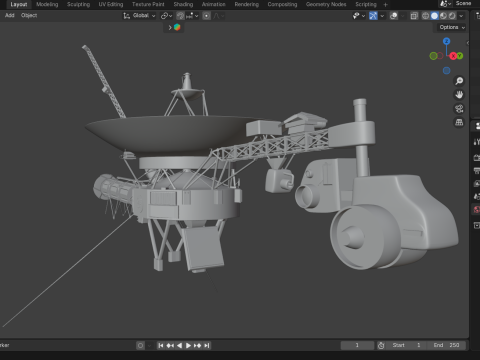Viewport: 480px width, 360px height.
Task: Add a new workspace with plus icon
Action: (x=385, y=5)
